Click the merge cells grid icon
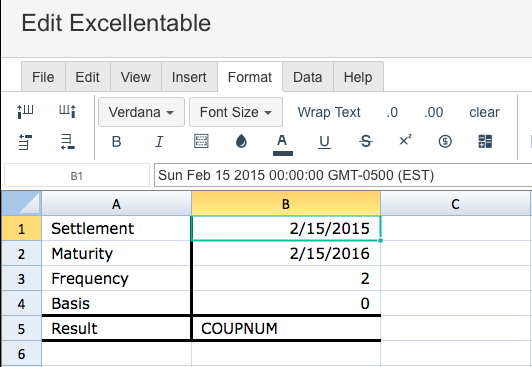The image size is (532, 367). (x=485, y=141)
